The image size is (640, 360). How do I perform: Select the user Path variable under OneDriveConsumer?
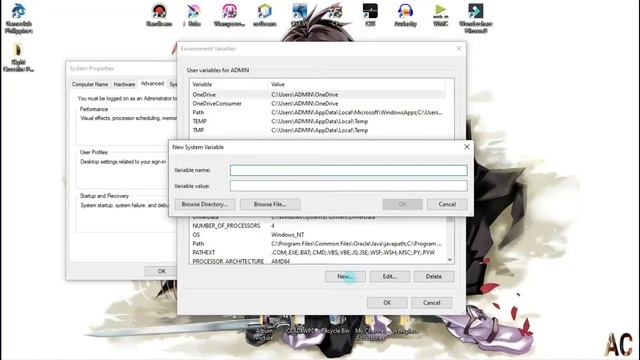[318, 112]
